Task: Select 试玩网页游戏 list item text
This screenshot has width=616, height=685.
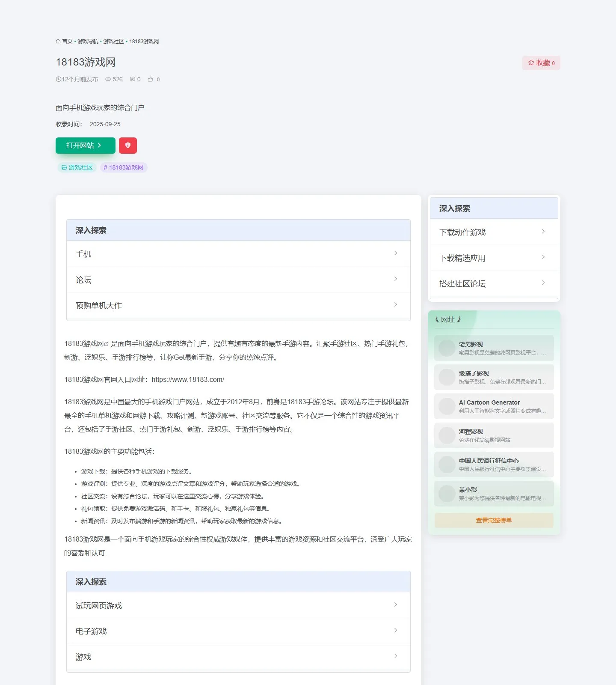Action: (99, 606)
